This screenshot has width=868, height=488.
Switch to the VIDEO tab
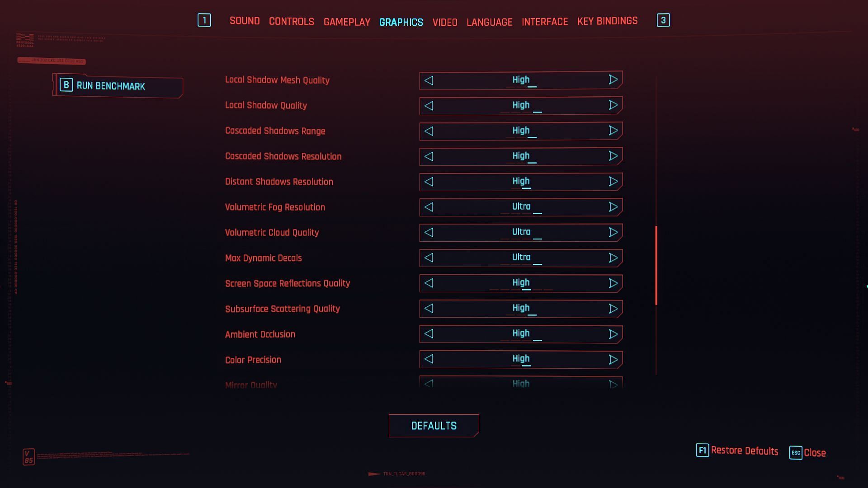445,21
